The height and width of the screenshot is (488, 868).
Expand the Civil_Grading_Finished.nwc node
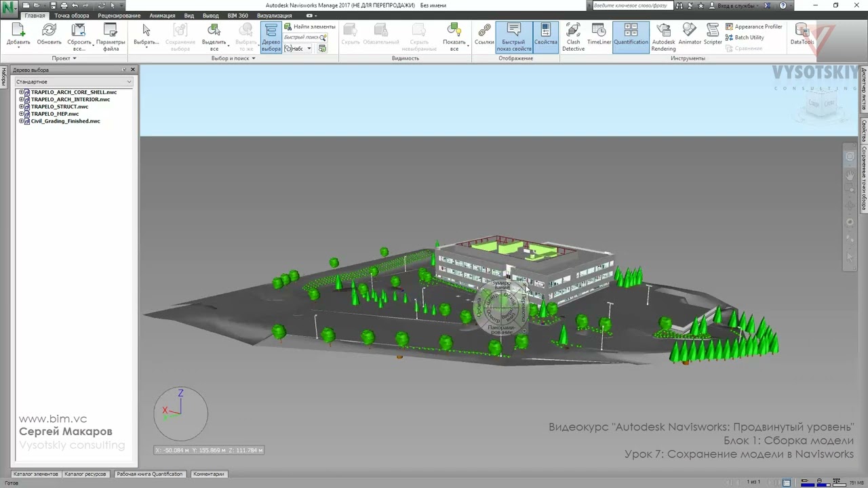tap(21, 121)
